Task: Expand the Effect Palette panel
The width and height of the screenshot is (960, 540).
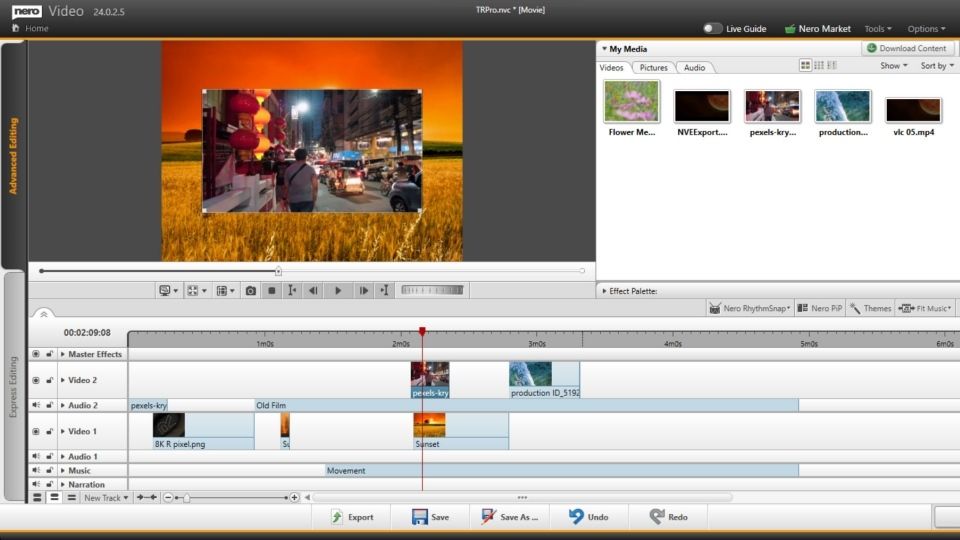Action: [x=603, y=291]
